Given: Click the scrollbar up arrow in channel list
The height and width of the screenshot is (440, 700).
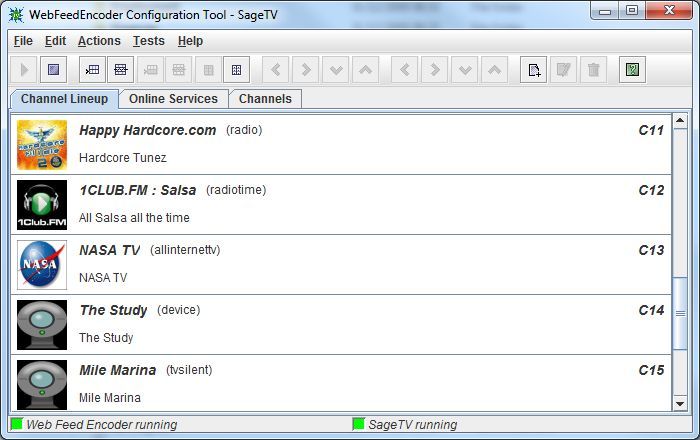Looking at the screenshot, I should tap(681, 122).
